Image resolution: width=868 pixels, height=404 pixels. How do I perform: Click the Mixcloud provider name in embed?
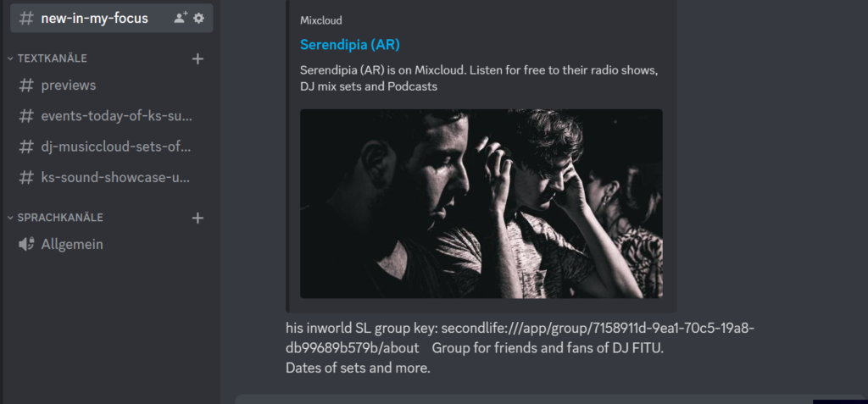point(321,21)
